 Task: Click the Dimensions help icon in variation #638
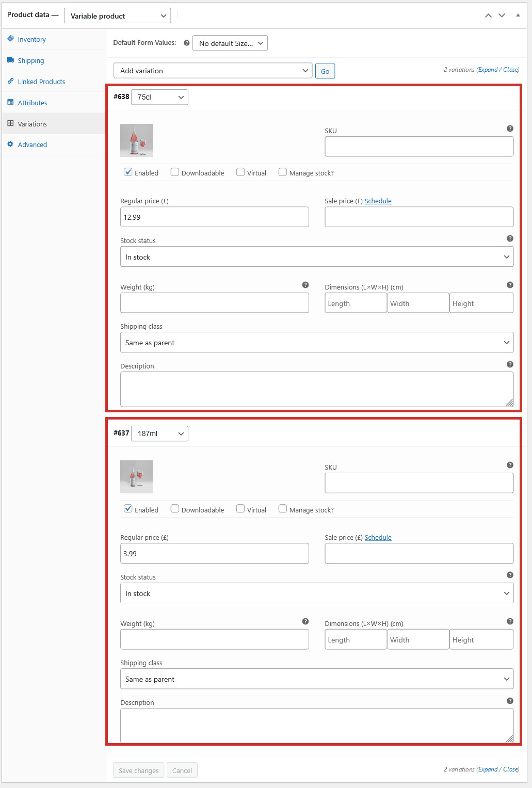tap(510, 285)
